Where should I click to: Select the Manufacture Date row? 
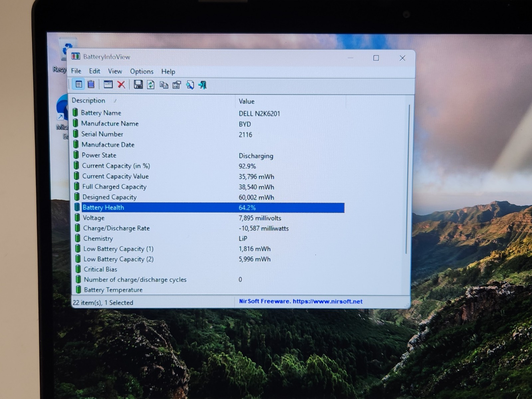click(x=208, y=144)
